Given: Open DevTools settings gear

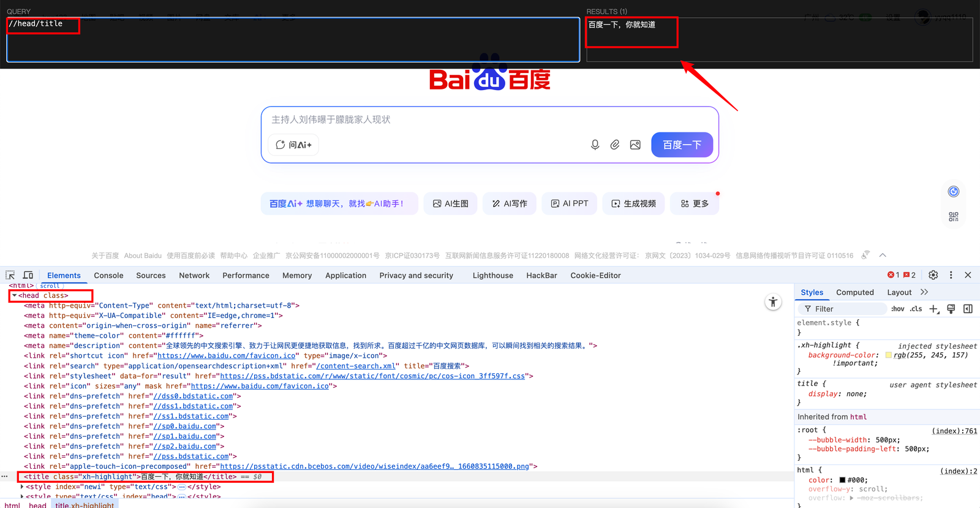Looking at the screenshot, I should tap(933, 275).
